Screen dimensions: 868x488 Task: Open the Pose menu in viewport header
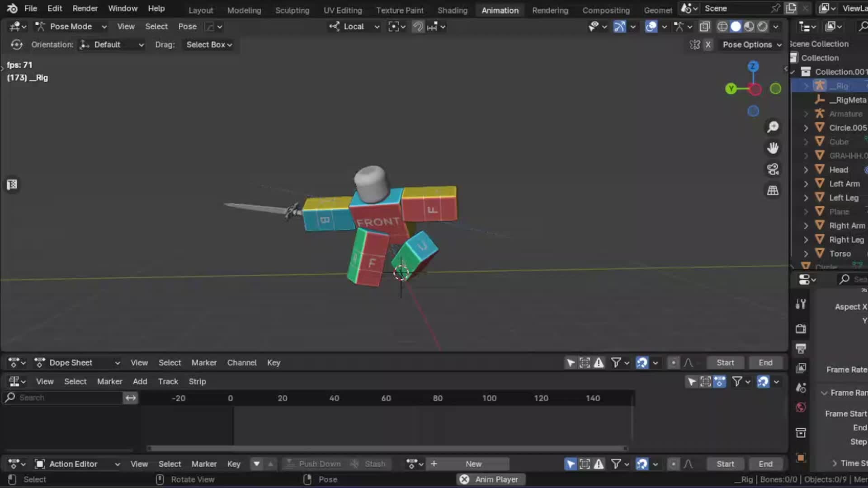(x=187, y=27)
